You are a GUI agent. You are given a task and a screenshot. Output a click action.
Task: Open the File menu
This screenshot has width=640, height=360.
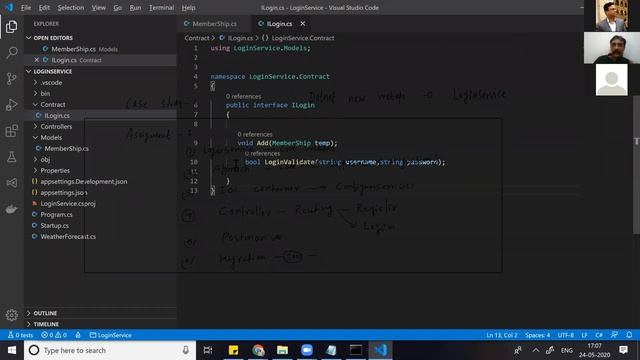[x=26, y=8]
